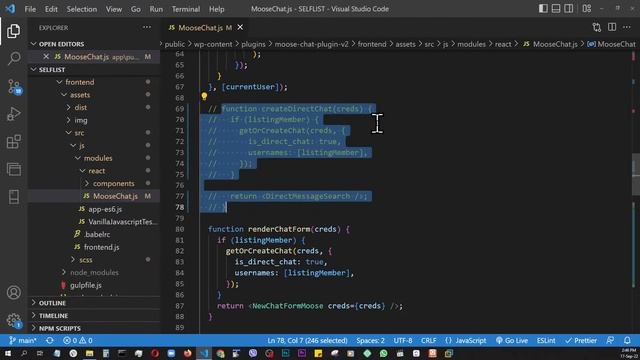This screenshot has width=640, height=360.
Task: Click the notifications bell in status bar
Action: [627, 340]
